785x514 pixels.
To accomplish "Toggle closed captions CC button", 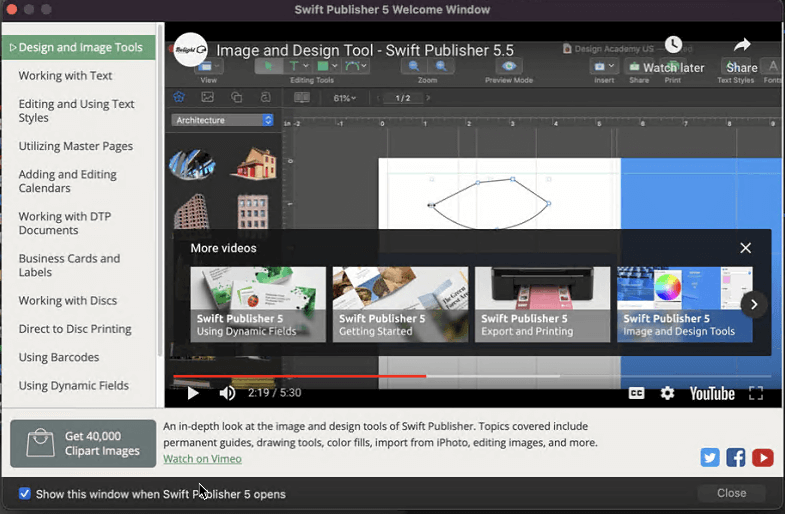I will (636, 393).
